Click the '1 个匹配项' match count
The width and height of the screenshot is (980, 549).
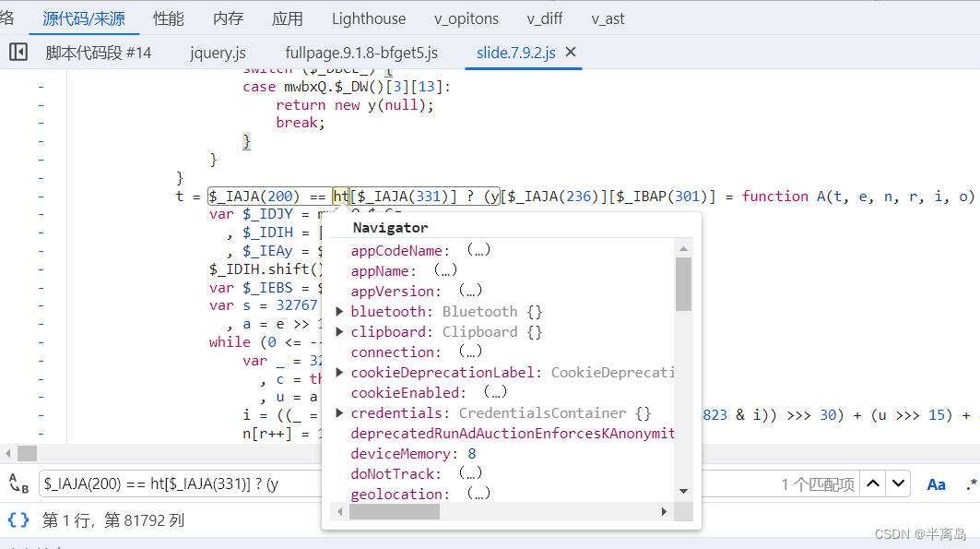818,484
